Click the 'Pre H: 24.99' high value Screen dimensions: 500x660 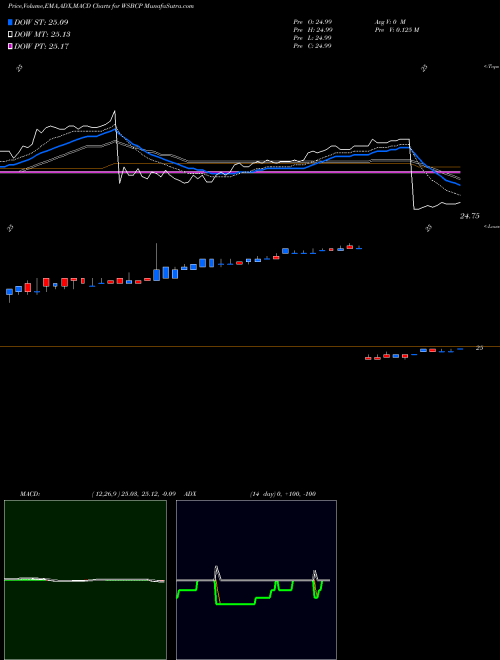click(x=313, y=30)
